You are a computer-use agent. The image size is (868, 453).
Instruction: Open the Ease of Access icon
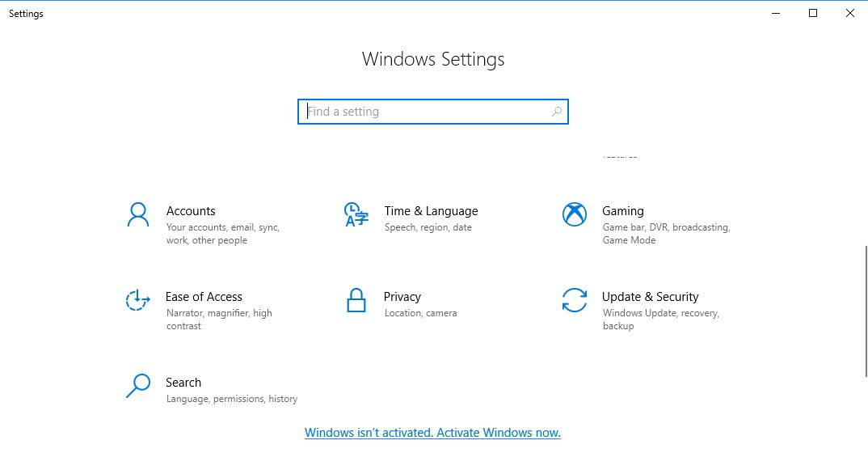pos(137,300)
